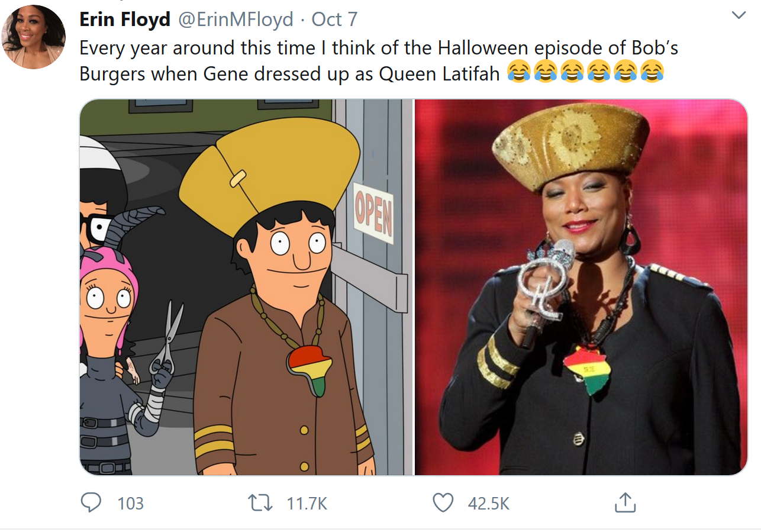Screen dimensions: 761x532
Task: Click the reply speech bubble icon
Action: click(x=91, y=503)
